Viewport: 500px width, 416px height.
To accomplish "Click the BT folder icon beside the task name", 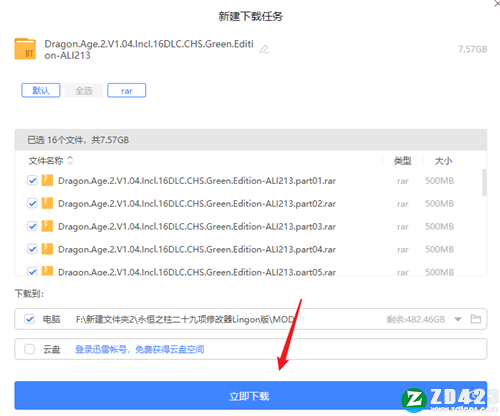I will tap(25, 49).
